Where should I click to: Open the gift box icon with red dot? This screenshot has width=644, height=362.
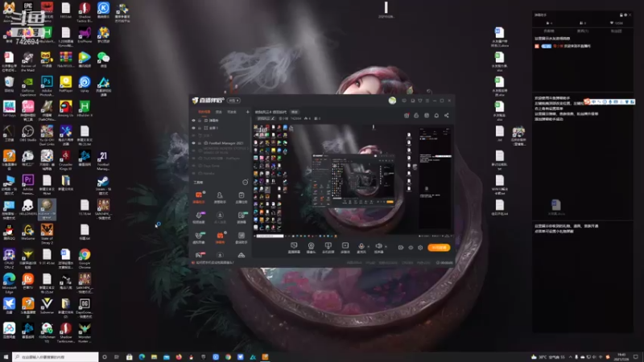pos(407,116)
